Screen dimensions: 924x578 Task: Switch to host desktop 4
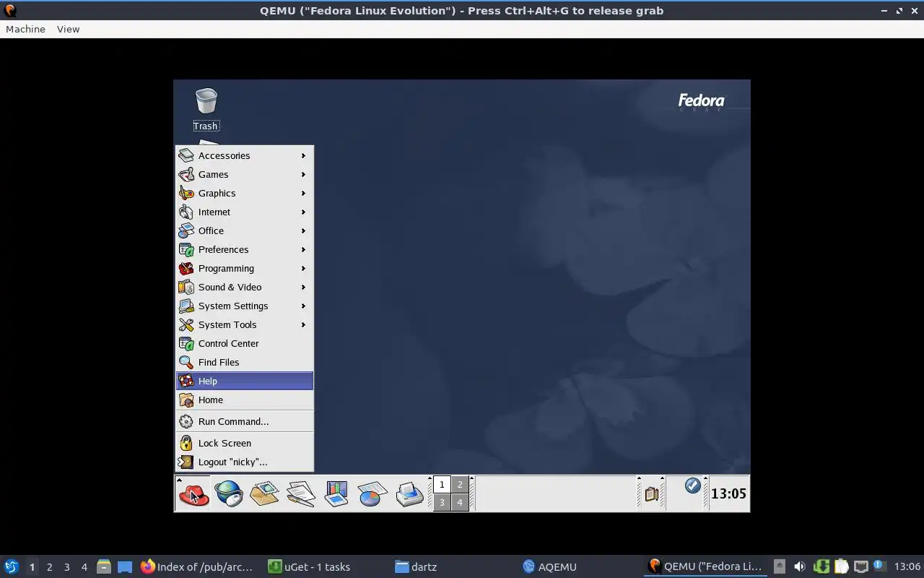pos(84,567)
